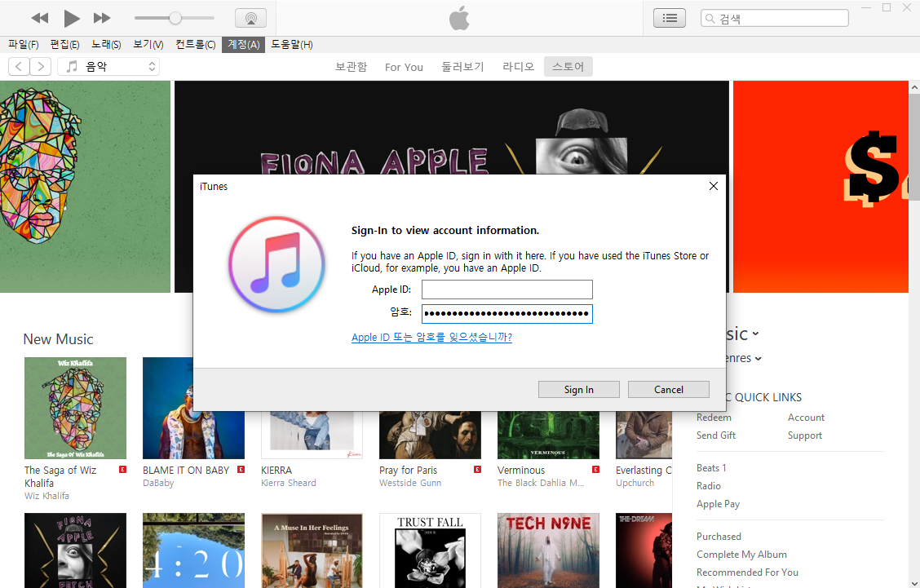Expand the Music category dropdown chevron
The width and height of the screenshot is (920, 588).
pos(756,334)
